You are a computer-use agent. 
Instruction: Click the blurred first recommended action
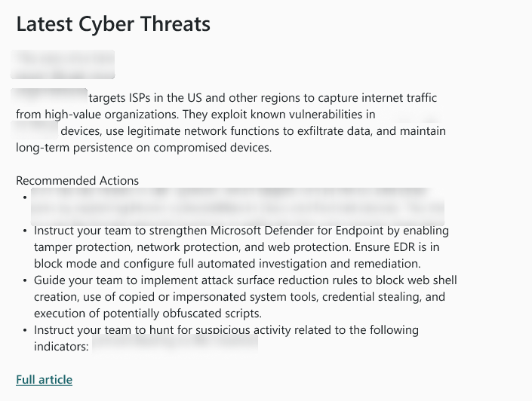(238, 207)
